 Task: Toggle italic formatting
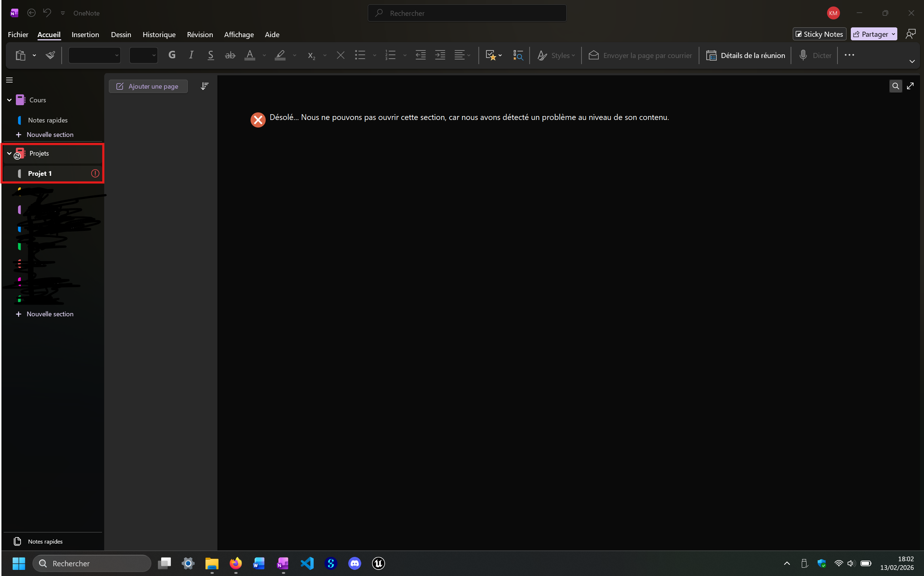pos(191,55)
